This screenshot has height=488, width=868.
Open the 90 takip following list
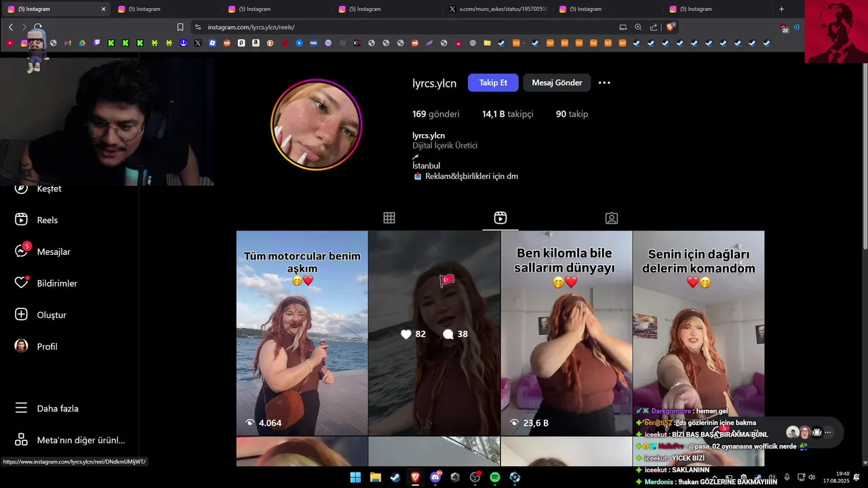(572, 114)
